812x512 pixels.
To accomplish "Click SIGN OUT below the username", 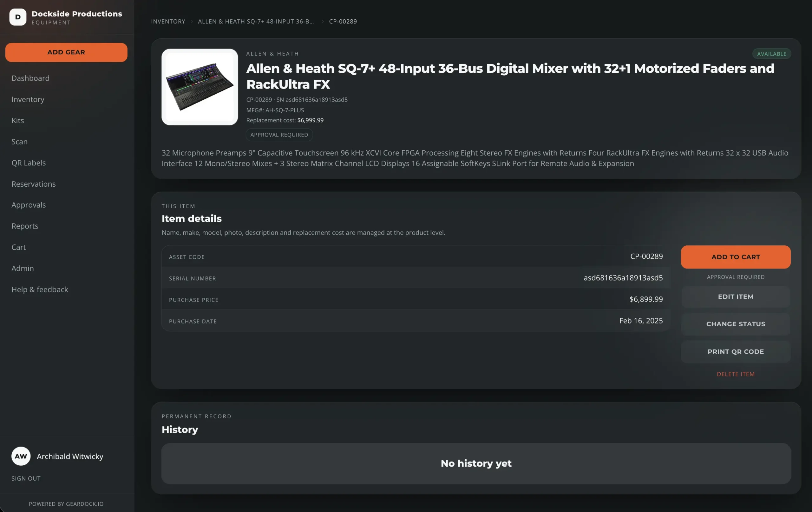I will click(x=26, y=479).
